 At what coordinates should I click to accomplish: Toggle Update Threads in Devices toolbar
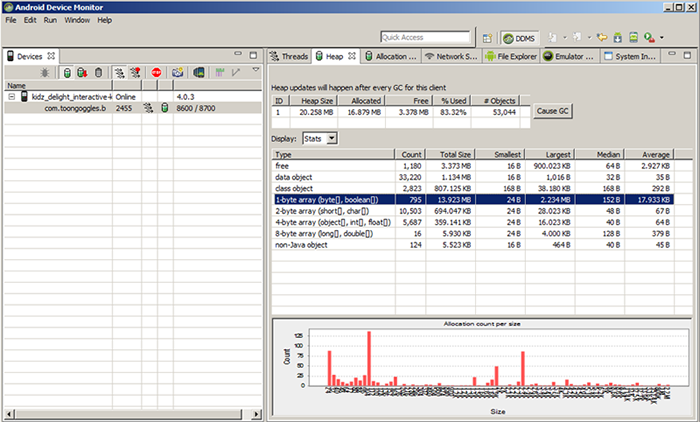pos(119,72)
